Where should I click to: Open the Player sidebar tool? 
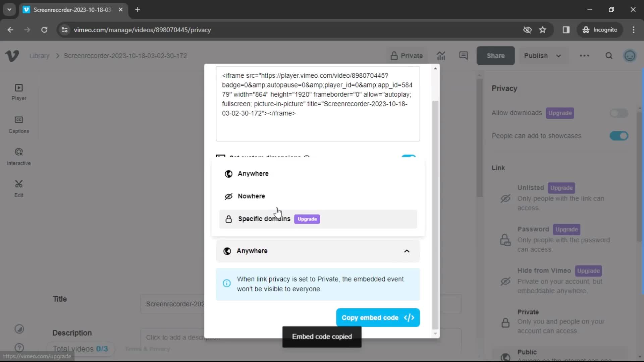click(19, 92)
